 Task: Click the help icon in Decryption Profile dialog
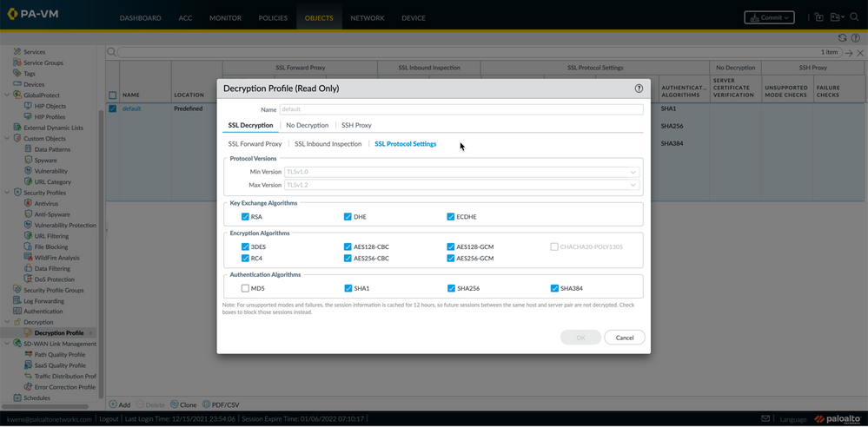pyautogui.click(x=639, y=89)
